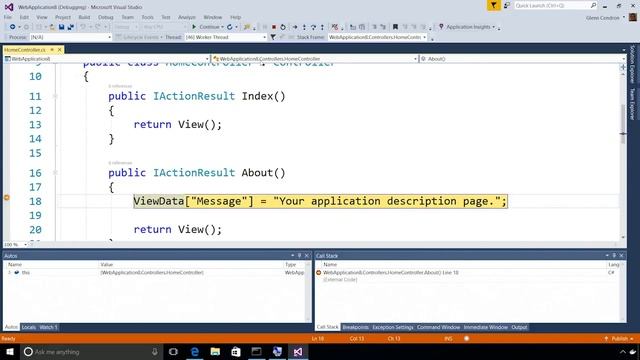Open the Tools menu
640x360 pixels.
click(147, 17)
